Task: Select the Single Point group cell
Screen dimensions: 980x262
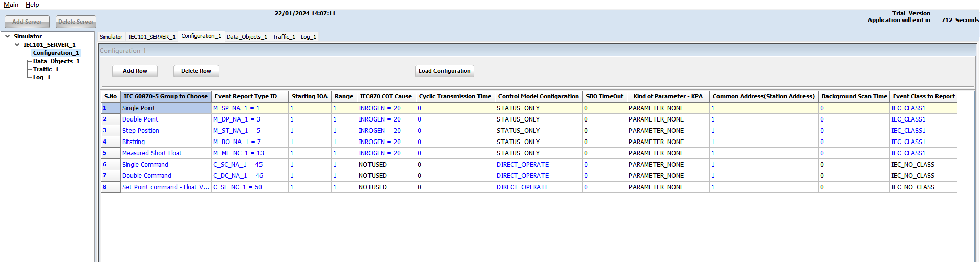Action: point(166,108)
